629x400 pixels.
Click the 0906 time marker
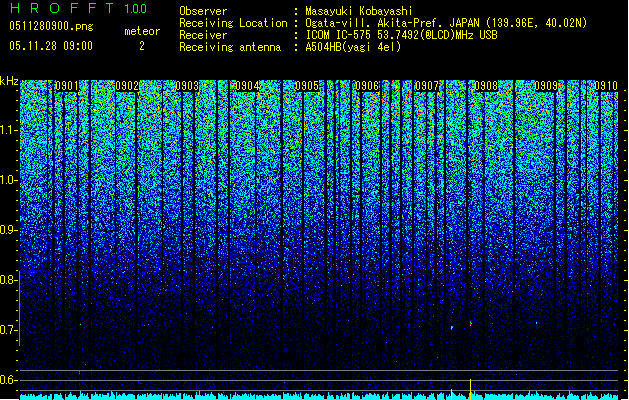point(367,86)
